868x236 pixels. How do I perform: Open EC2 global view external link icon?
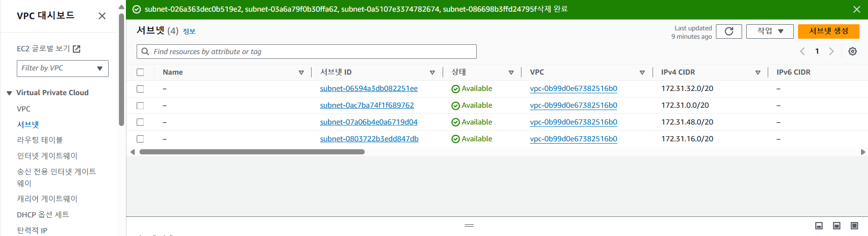(x=77, y=49)
